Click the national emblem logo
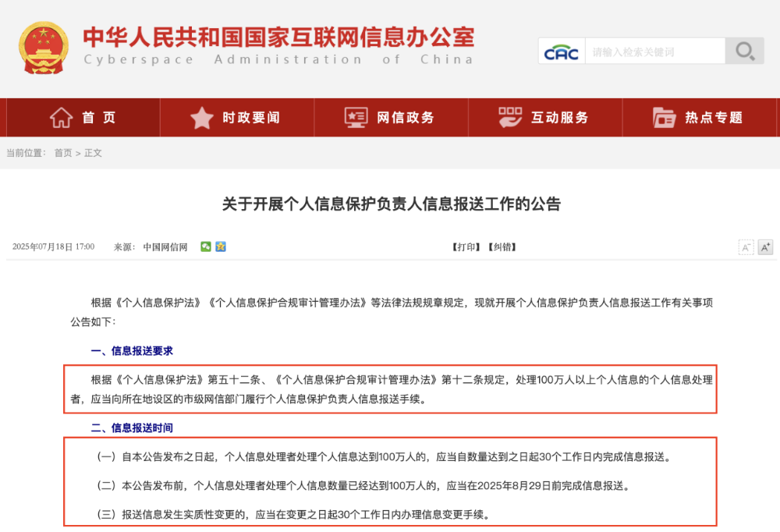Viewport: 780px width, 532px height. point(44,48)
